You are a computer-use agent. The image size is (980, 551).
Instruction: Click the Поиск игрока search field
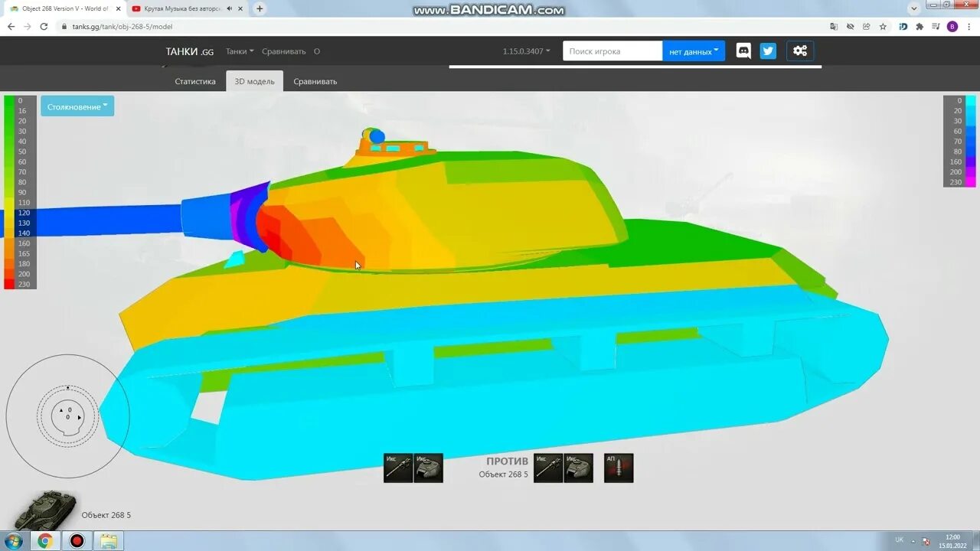pyautogui.click(x=612, y=51)
